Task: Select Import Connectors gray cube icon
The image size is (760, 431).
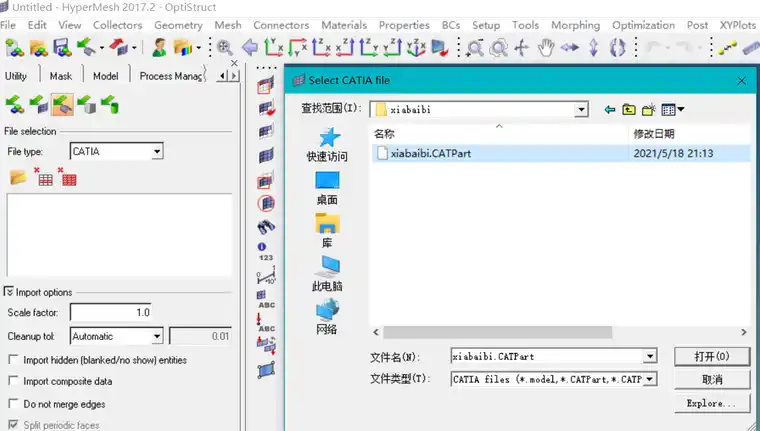Action: (86, 105)
